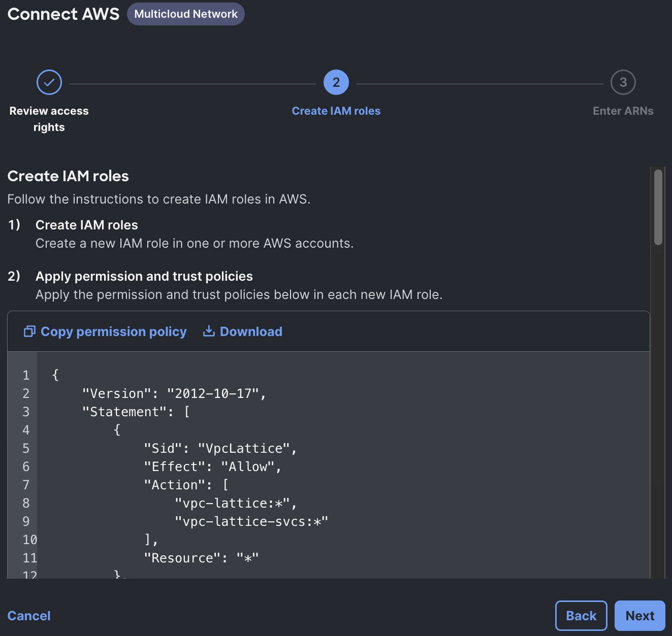Click "Create a new IAM role" description text
This screenshot has width=672, height=636.
click(194, 244)
